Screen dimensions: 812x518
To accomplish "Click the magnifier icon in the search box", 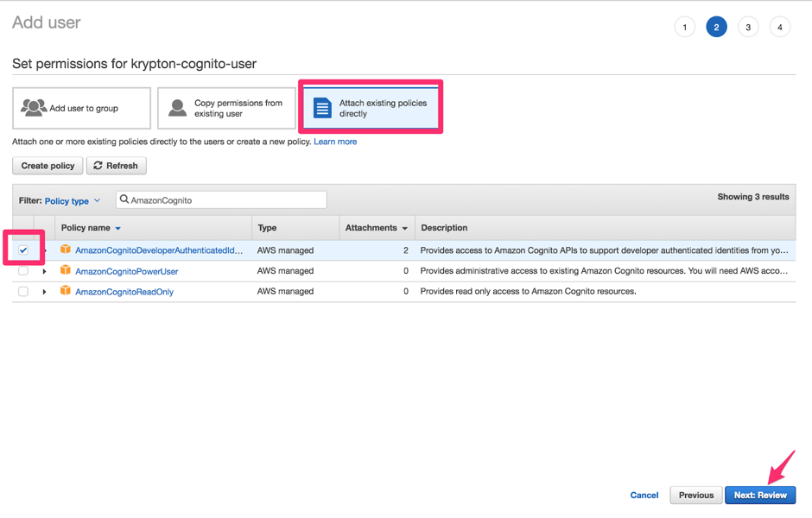I will (x=124, y=200).
